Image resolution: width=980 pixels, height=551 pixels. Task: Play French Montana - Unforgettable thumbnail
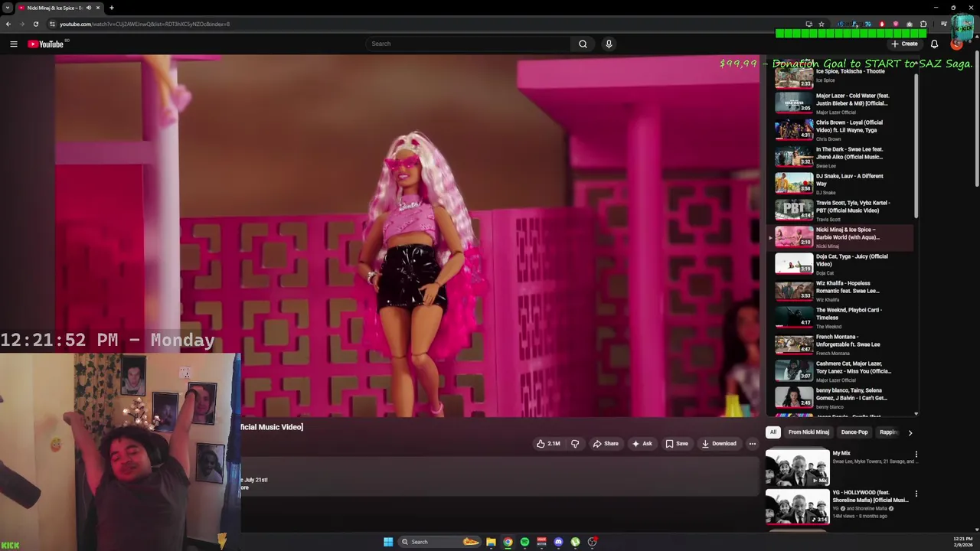coord(794,344)
